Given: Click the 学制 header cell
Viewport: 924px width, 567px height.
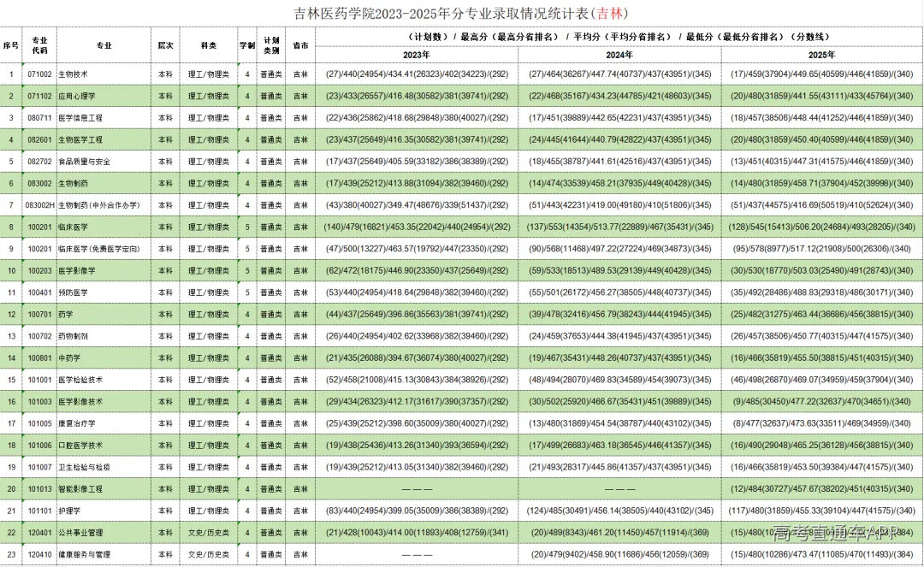Looking at the screenshot, I should pyautogui.click(x=247, y=45).
